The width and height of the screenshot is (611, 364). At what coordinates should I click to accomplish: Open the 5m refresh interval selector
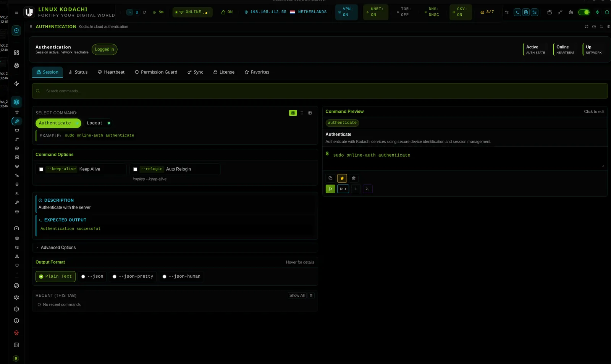tap(158, 12)
